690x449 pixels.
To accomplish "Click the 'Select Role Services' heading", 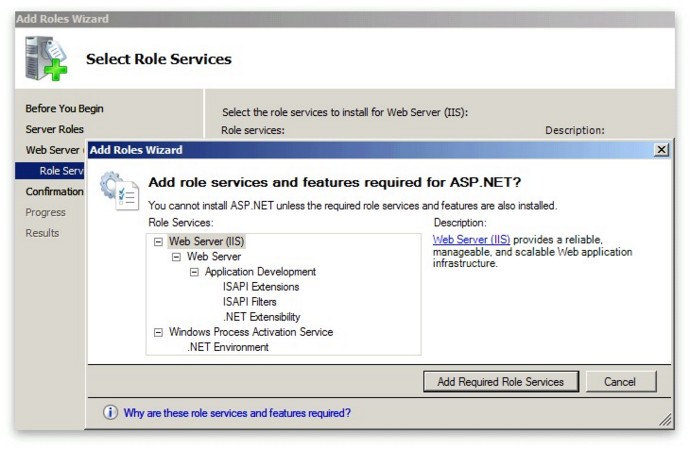I will tap(159, 59).
